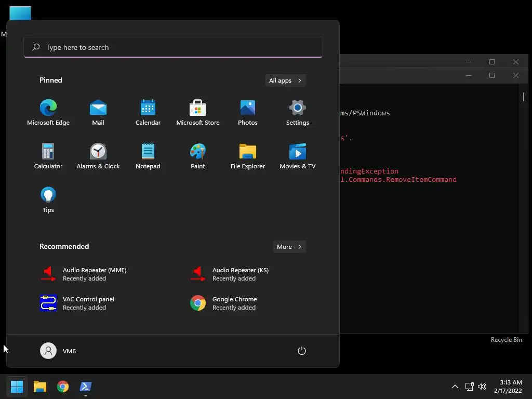
Task: Open Alarms & Clock
Action: [x=98, y=156]
